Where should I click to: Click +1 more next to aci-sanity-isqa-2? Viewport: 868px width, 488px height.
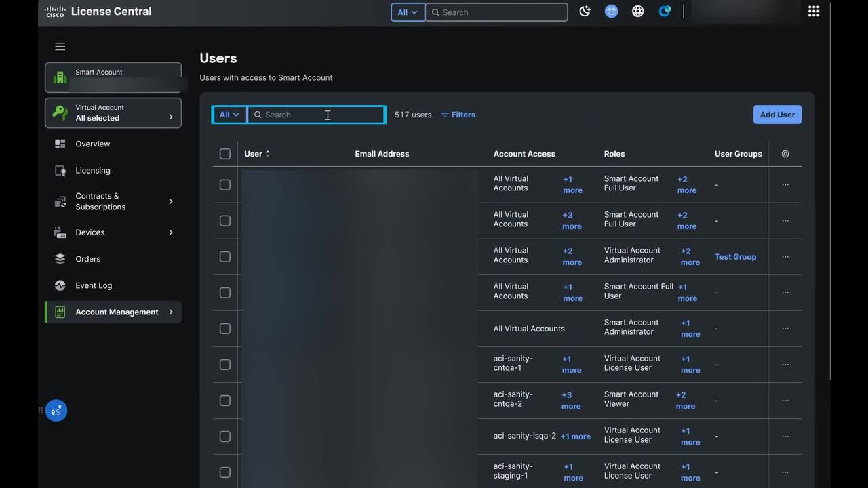click(575, 436)
